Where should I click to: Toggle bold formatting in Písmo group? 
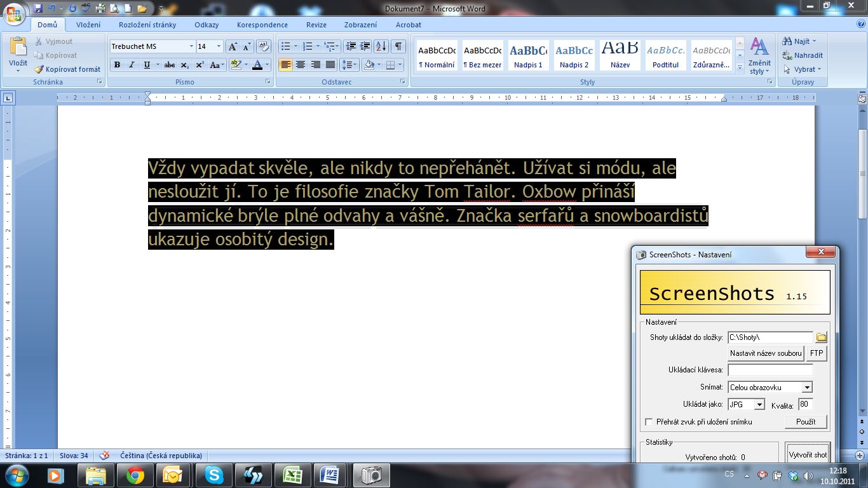(x=117, y=65)
